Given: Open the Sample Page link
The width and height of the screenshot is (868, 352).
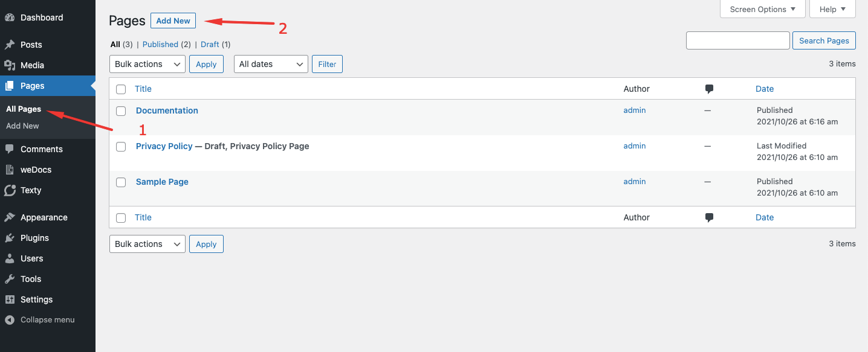Looking at the screenshot, I should (x=161, y=181).
